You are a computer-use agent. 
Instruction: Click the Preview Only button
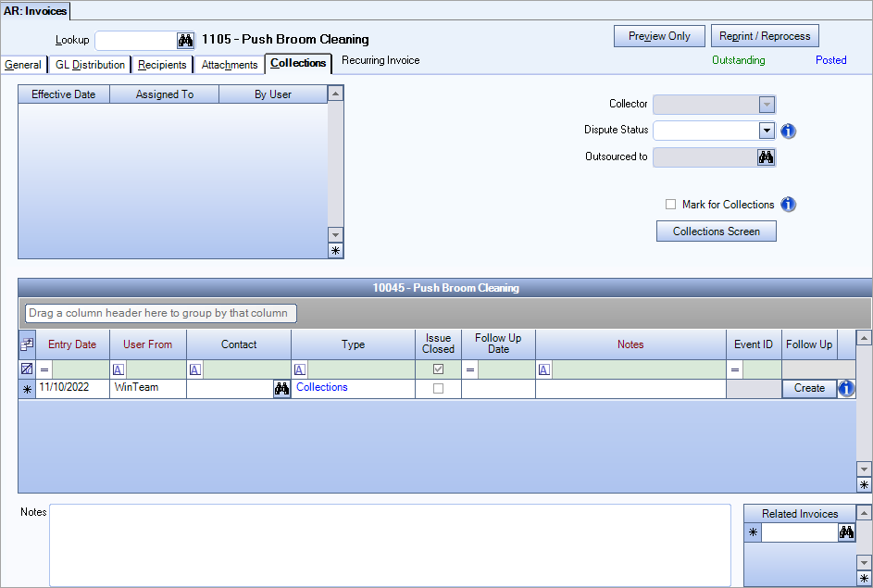click(659, 35)
